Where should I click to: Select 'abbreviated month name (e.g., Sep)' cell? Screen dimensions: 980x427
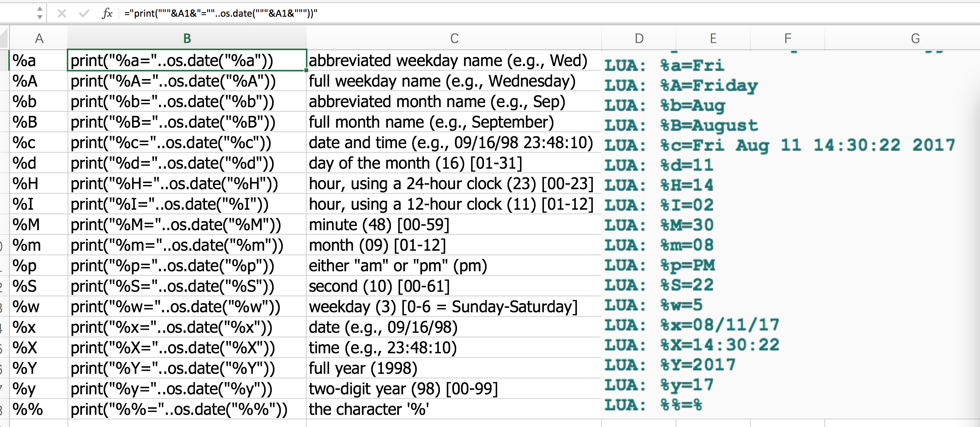pyautogui.click(x=454, y=101)
